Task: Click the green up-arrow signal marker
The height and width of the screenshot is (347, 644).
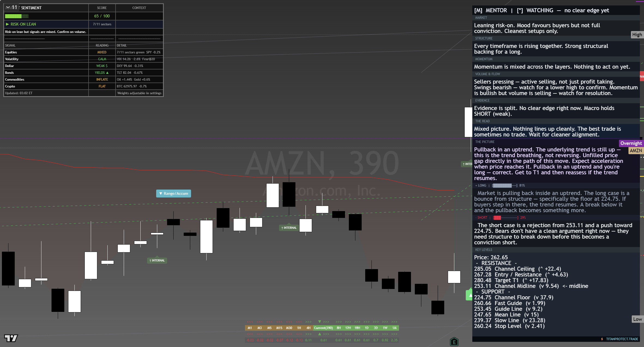Action: pos(469,295)
